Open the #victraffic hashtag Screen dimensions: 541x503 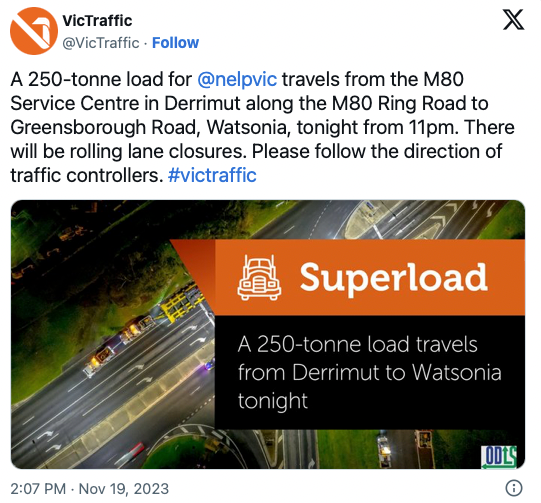(x=212, y=175)
